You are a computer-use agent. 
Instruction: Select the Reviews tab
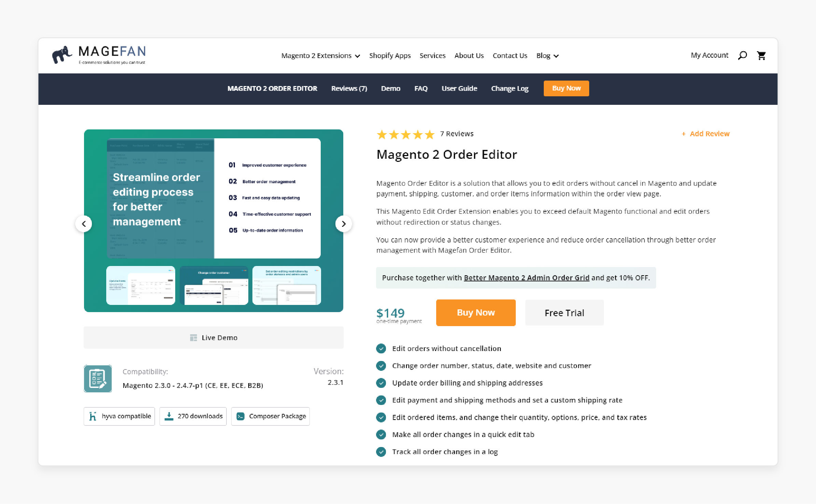[348, 88]
